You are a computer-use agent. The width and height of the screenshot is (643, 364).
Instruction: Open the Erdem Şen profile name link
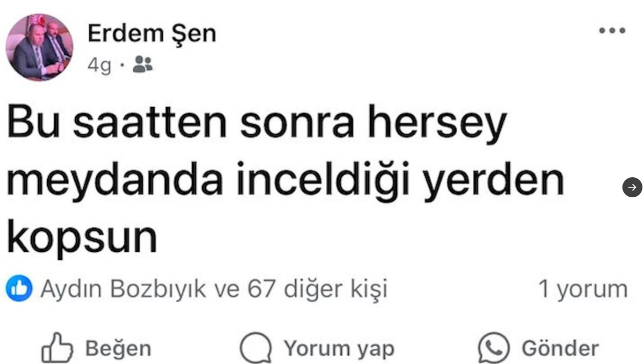click(x=152, y=34)
